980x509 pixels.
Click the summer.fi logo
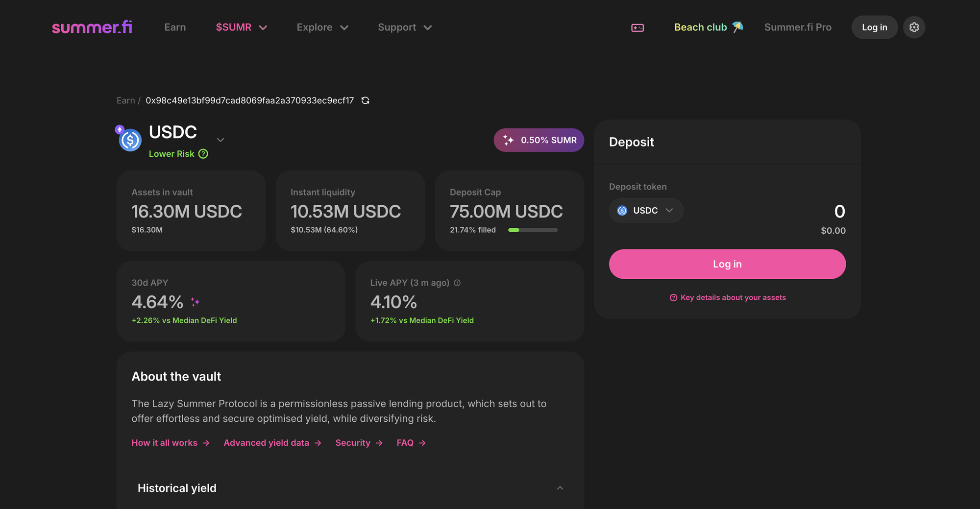pyautogui.click(x=92, y=27)
